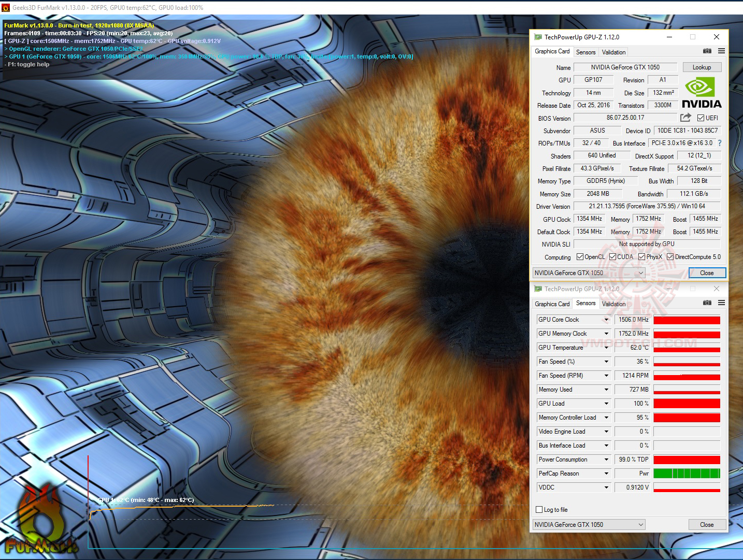
Task: Open GPU selector dropdown in GPU-Z Graphics Card window
Action: 589,273
